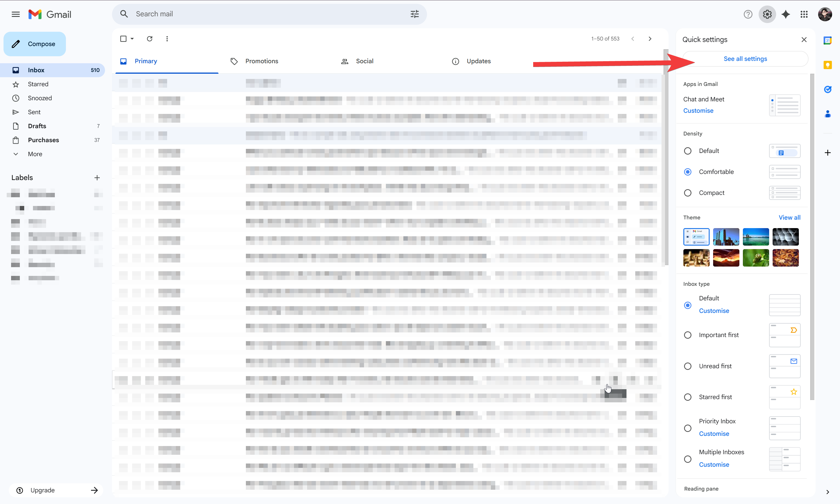The width and height of the screenshot is (840, 504).
Task: Open Google Calendar side panel icon
Action: pyautogui.click(x=827, y=40)
